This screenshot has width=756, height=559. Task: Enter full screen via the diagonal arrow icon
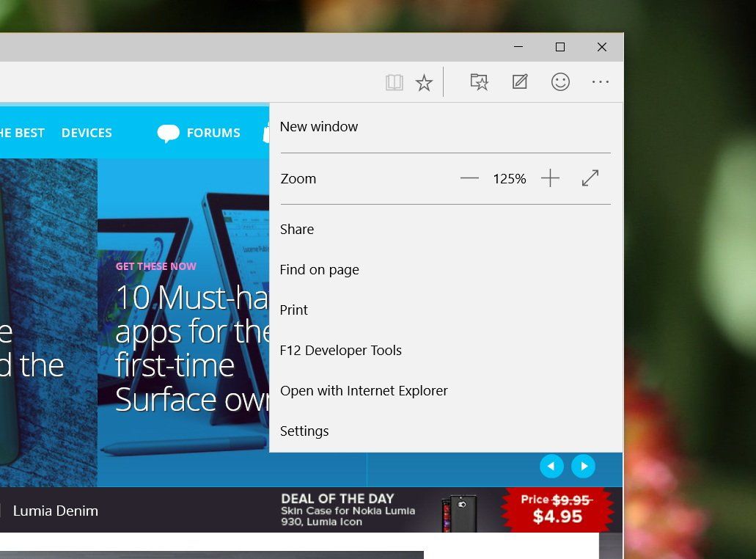pos(590,178)
